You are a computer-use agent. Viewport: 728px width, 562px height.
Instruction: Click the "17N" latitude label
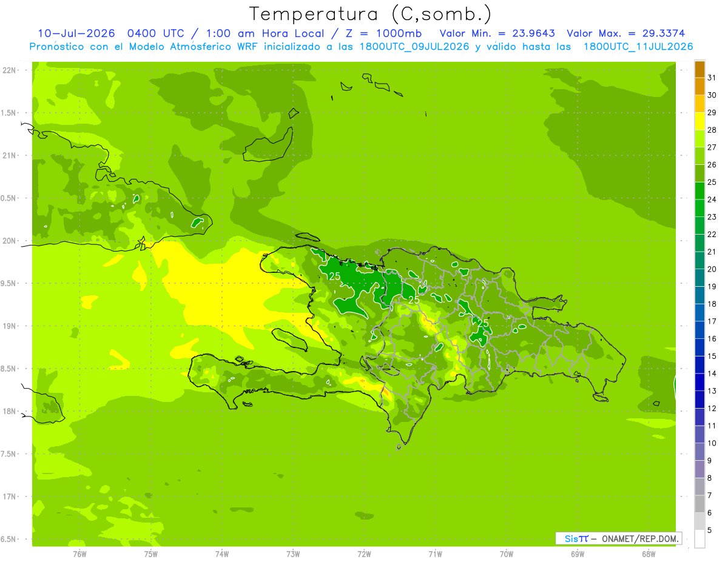(x=9, y=497)
